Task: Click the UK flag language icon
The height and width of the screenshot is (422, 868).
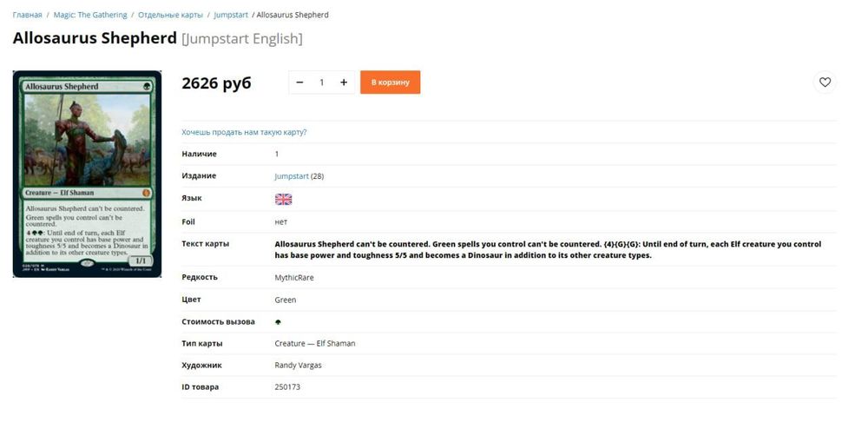Action: (x=283, y=199)
